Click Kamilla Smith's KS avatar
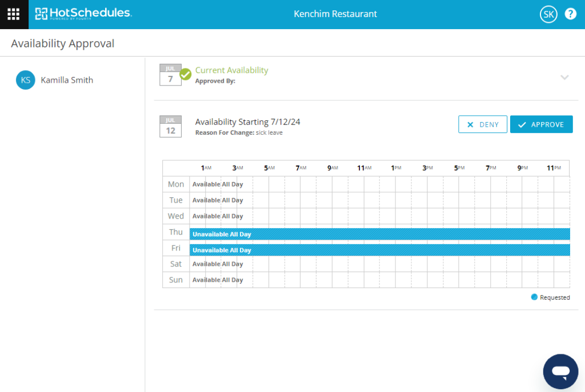Screen dimensions: 585x392 (26, 80)
